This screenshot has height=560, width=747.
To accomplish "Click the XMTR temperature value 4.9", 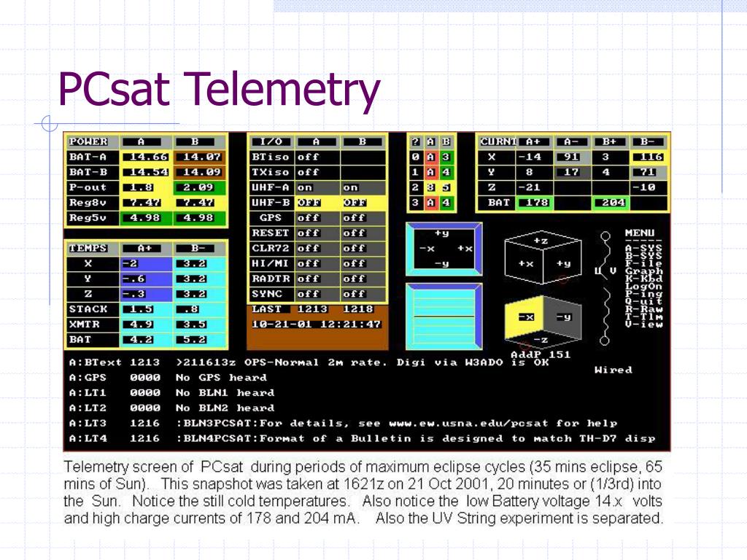I will coord(142,324).
